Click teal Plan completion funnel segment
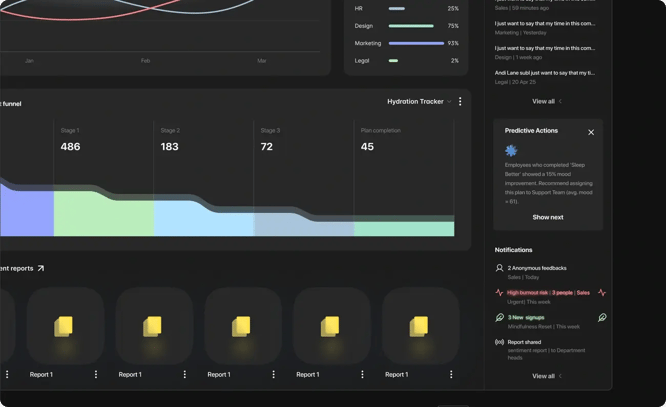This screenshot has height=407, width=666. pyautogui.click(x=404, y=229)
